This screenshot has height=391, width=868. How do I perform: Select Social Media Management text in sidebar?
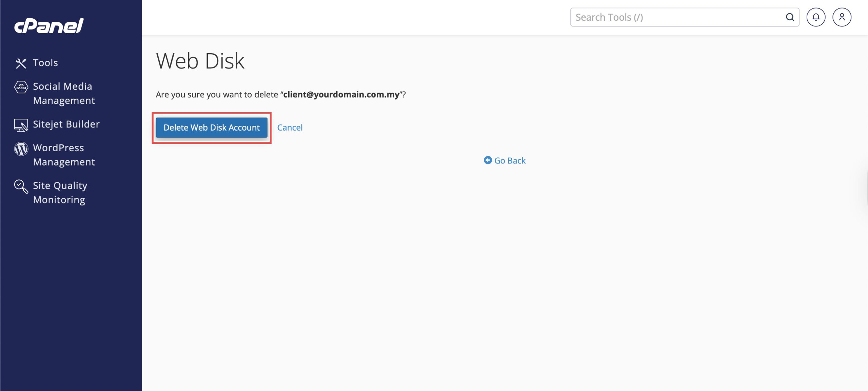click(x=64, y=93)
